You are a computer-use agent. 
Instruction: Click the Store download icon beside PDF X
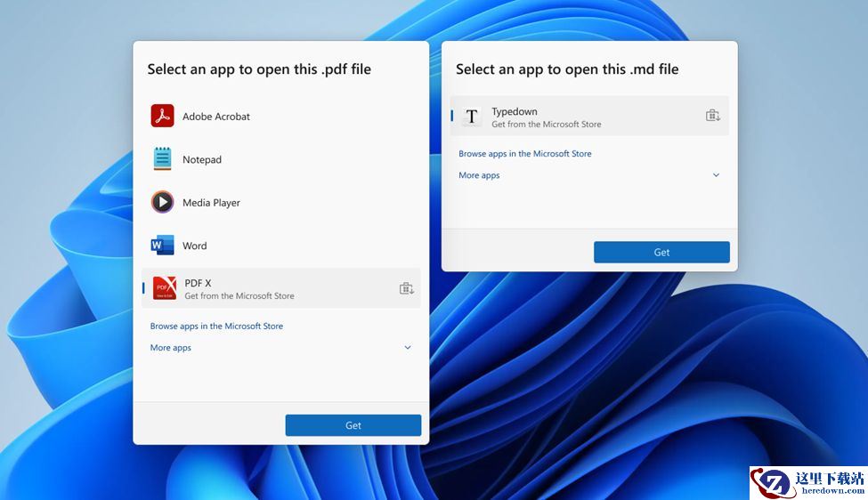[x=407, y=288]
